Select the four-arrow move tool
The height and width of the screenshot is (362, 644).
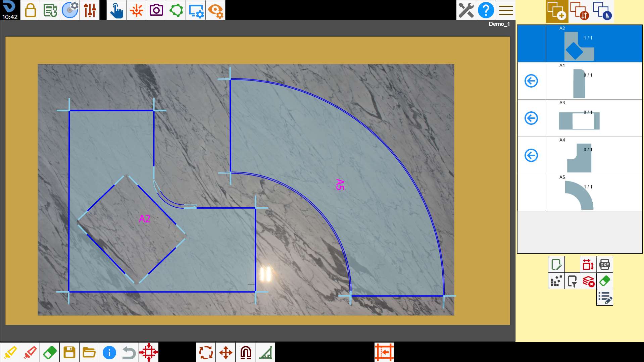(226, 352)
